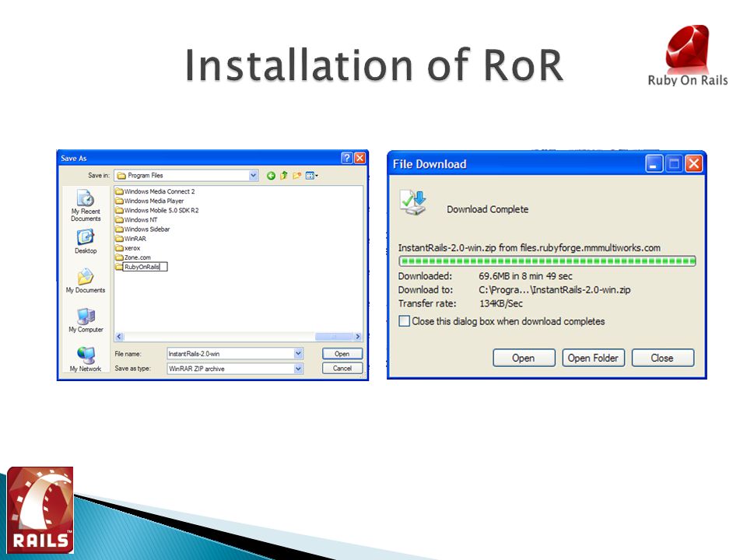Click the text C:\Progra...\InstantRails-2.0-win.zip
The height and width of the screenshot is (560, 747).
(555, 290)
